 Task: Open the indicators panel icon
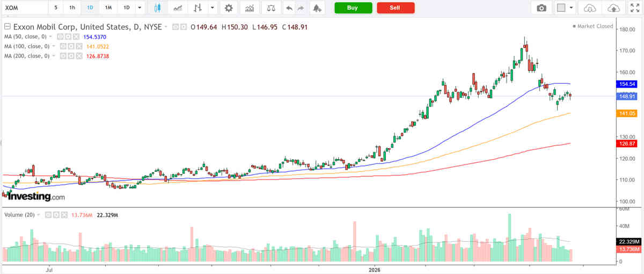coord(250,8)
